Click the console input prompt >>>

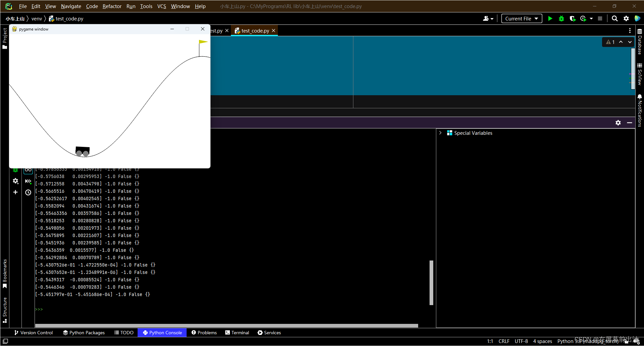tap(39, 309)
